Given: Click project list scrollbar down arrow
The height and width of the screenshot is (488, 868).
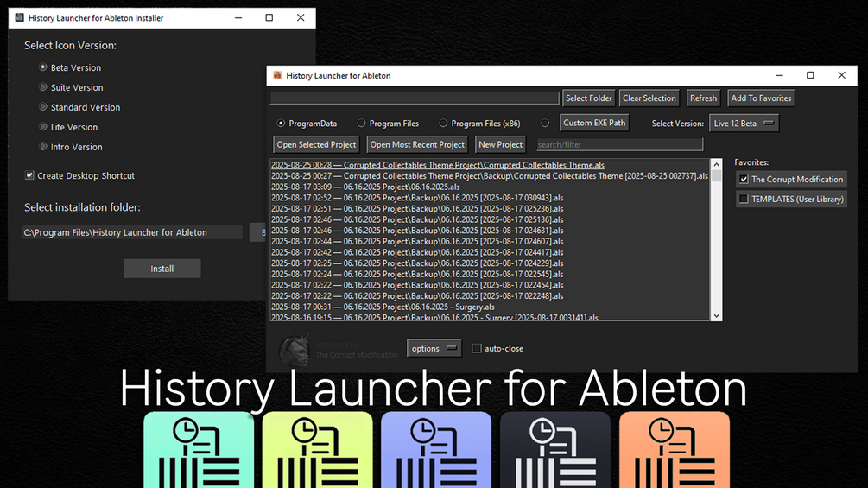Looking at the screenshot, I should click(x=716, y=316).
